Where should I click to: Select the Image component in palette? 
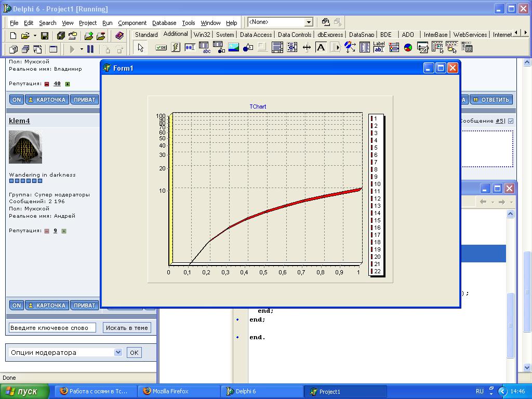(233, 48)
